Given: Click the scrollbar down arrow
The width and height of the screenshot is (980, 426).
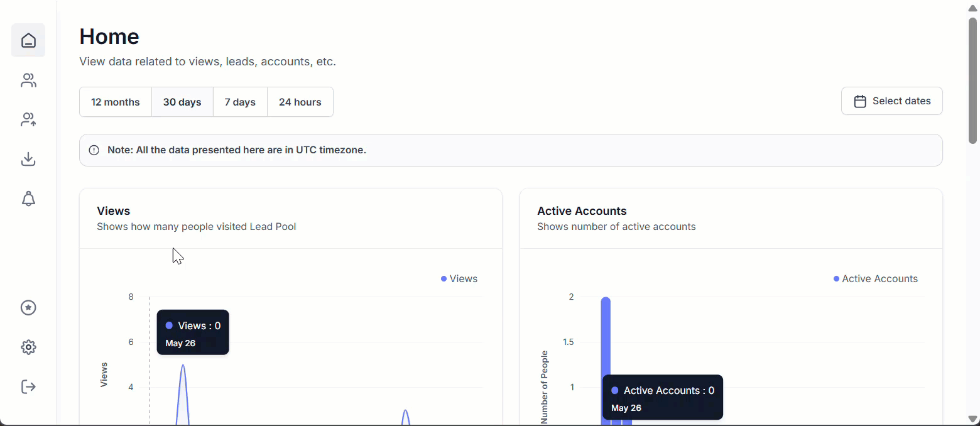Looking at the screenshot, I should click(x=972, y=419).
